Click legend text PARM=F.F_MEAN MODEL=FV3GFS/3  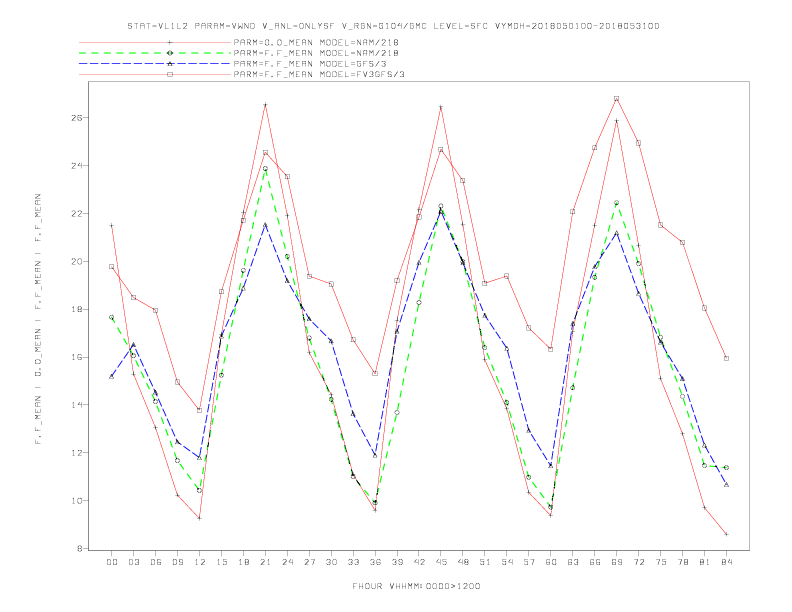point(319,74)
